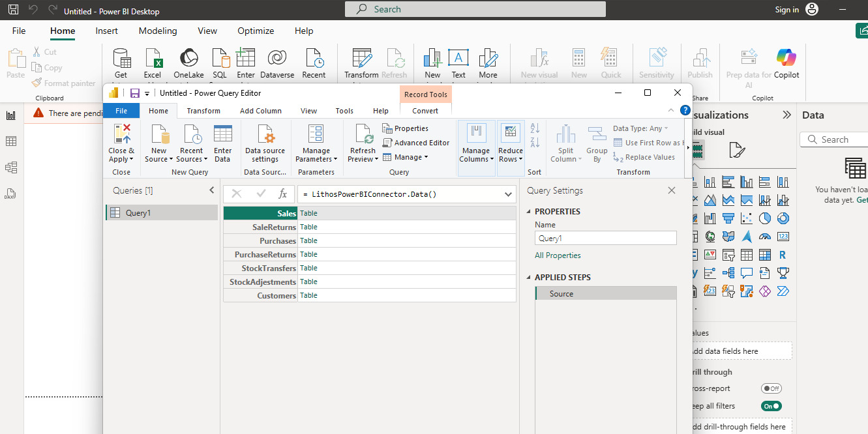The image size is (868, 434).
Task: Click the Save icon in the Power Query Editor title bar
Action: pos(135,93)
